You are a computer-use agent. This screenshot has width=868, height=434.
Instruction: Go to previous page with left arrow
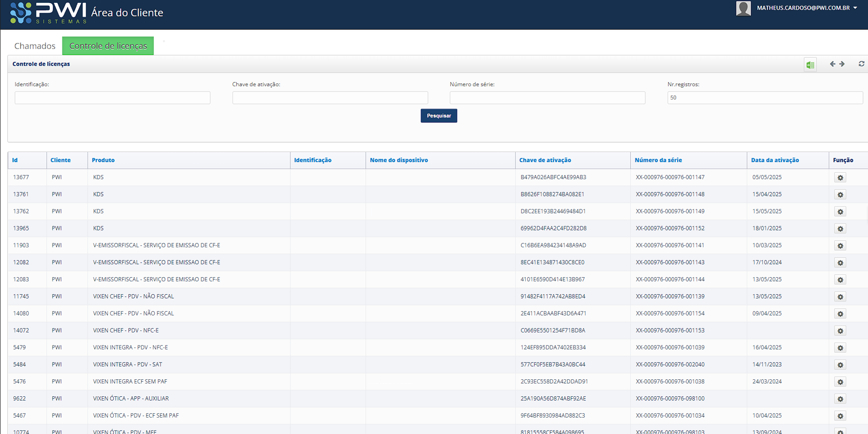[x=832, y=64]
